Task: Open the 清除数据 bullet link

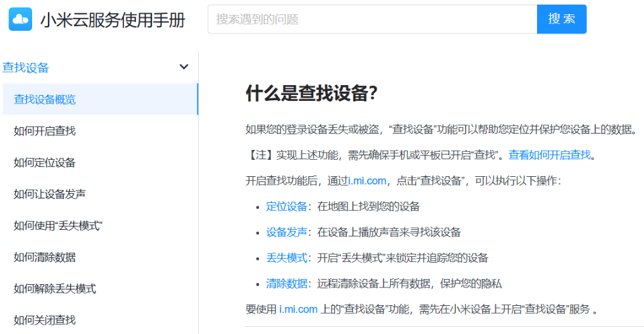Action: point(287,284)
